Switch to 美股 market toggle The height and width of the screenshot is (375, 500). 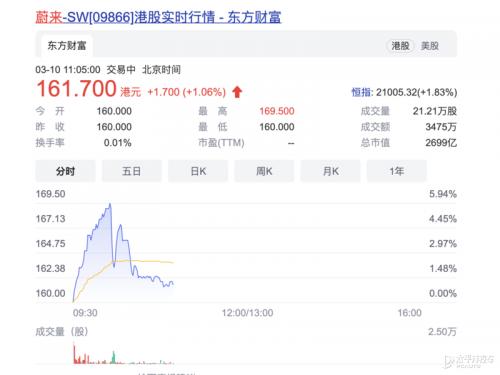pyautogui.click(x=430, y=46)
